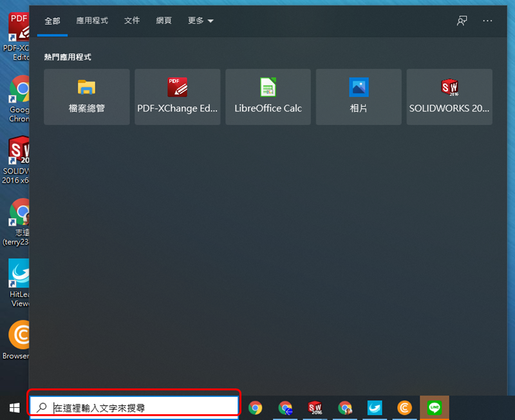Screen dimensions: 515x420
Task: Launch PDF-XChange Editor from top apps
Action: click(178, 97)
